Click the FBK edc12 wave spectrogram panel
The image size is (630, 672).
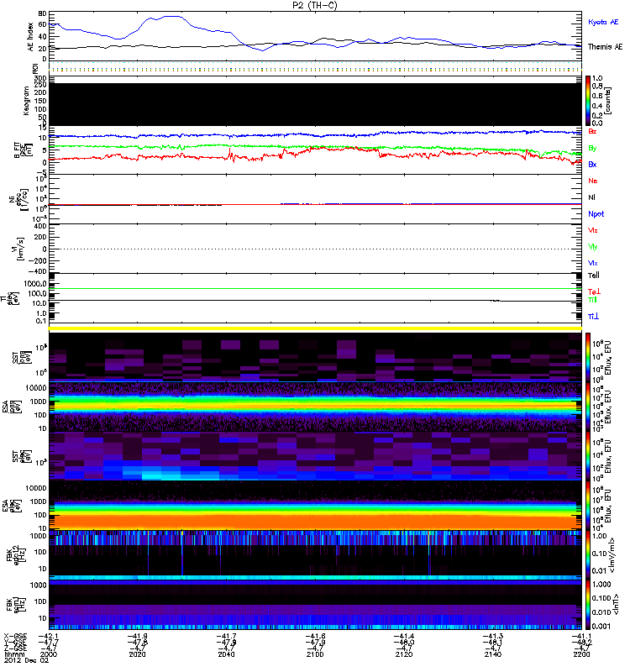coord(315,554)
